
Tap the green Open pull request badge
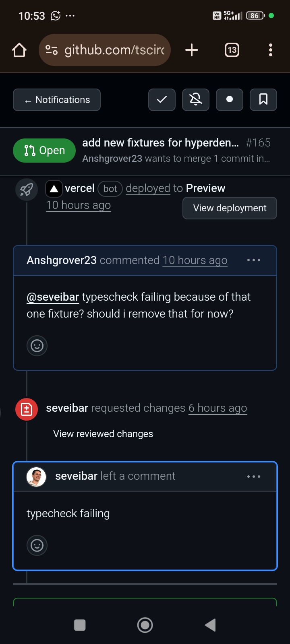click(x=44, y=151)
